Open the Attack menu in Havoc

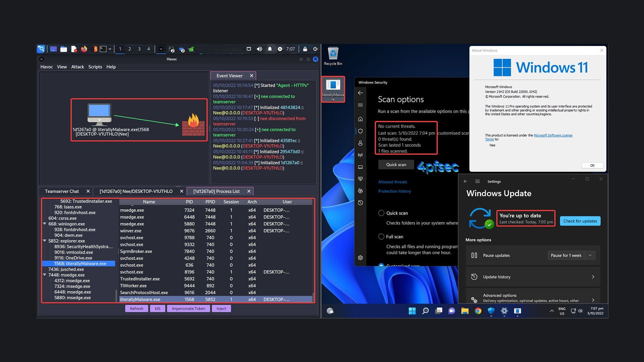[x=77, y=67]
